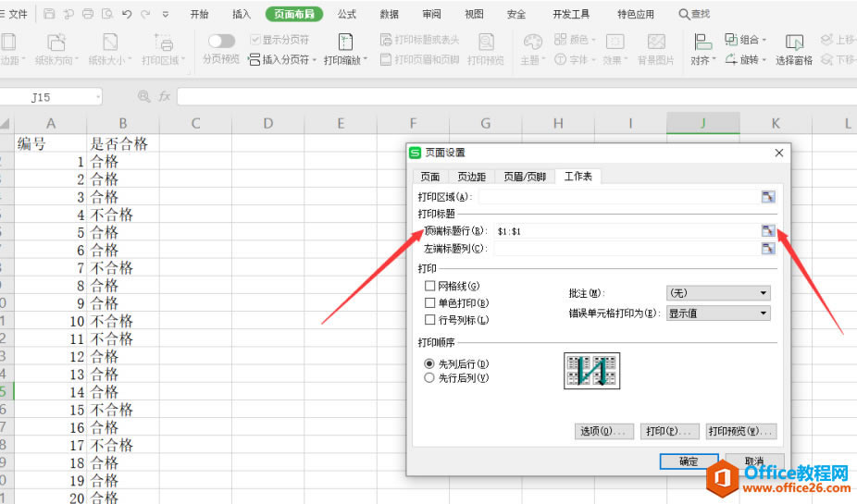Click range selector icon for 左端标题列
Image resolution: width=857 pixels, height=504 pixels.
coord(768,249)
